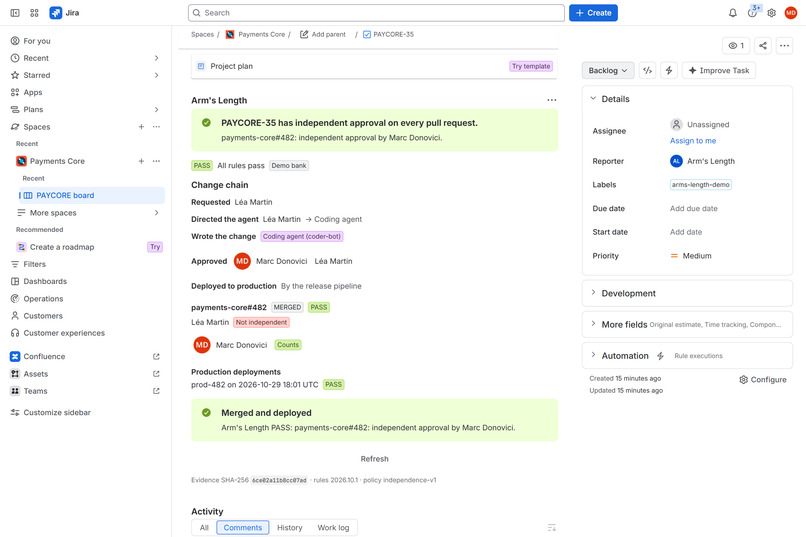
Task: Click Add parent in breadcrumb
Action: [323, 34]
